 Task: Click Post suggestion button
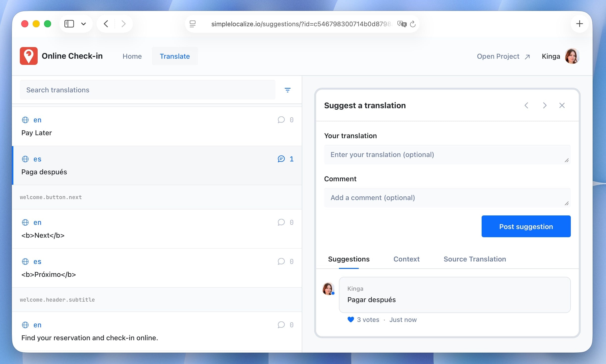[x=526, y=226]
